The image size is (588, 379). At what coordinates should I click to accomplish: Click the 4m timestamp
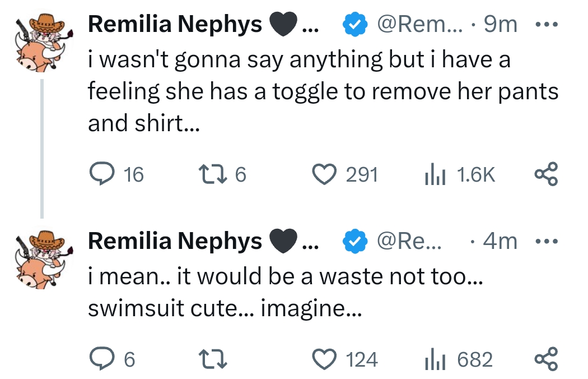click(500, 241)
